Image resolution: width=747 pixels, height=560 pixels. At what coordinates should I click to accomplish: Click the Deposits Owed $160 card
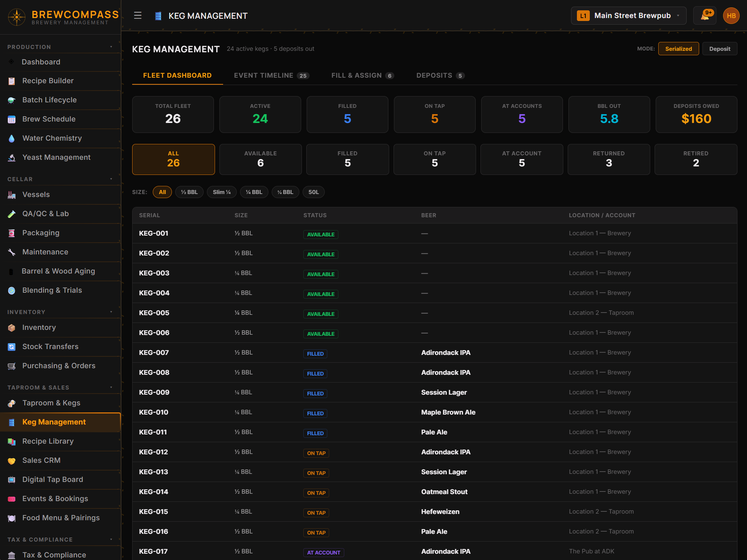(696, 115)
